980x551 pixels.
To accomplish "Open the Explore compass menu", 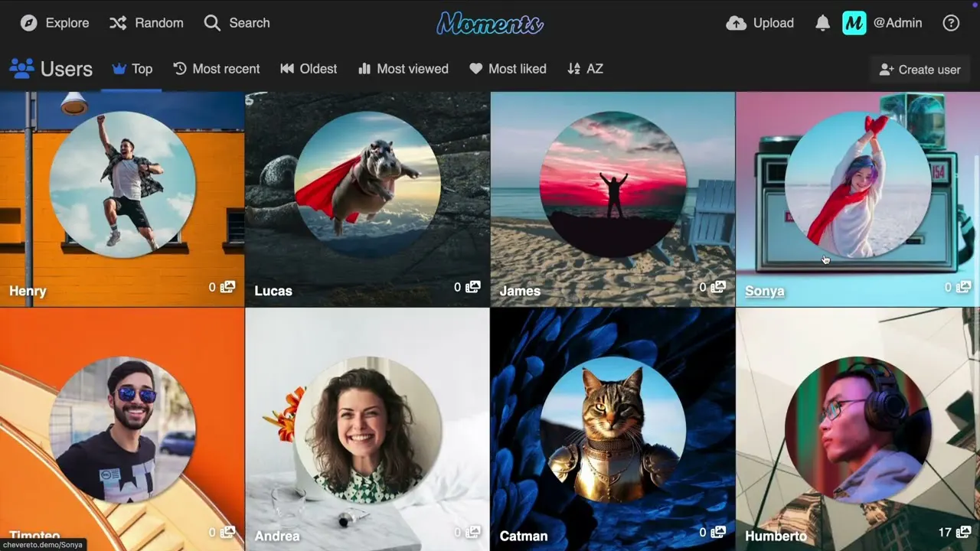I will pyautogui.click(x=54, y=23).
